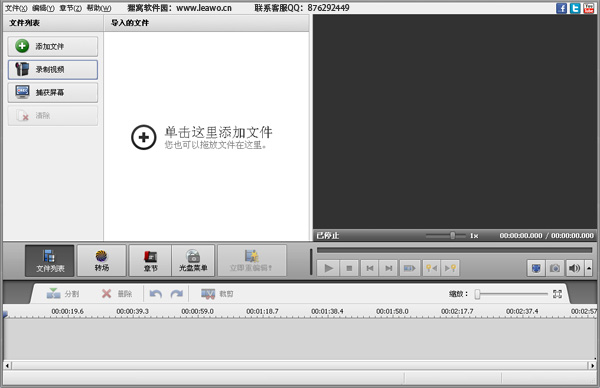Mute audio with the speaker icon
The height and width of the screenshot is (388, 600).
tap(575, 268)
